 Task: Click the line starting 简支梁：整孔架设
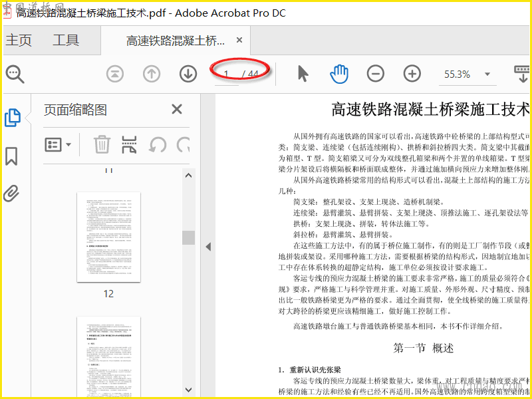pyautogui.click(x=368, y=203)
